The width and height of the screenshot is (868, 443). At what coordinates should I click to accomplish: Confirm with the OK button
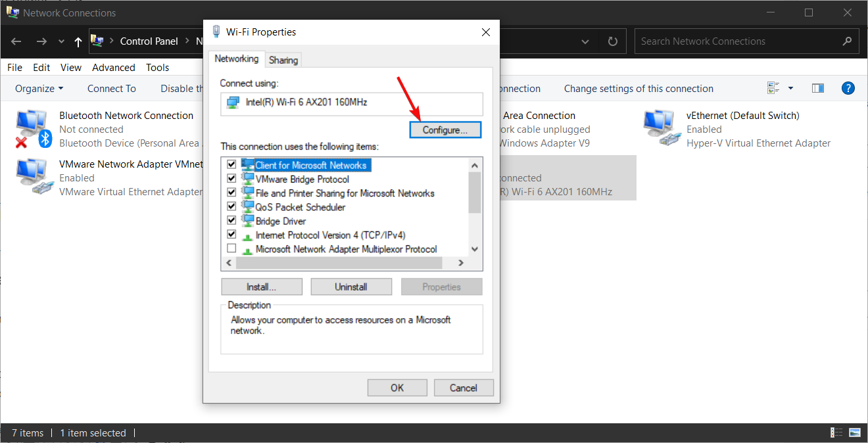click(397, 387)
